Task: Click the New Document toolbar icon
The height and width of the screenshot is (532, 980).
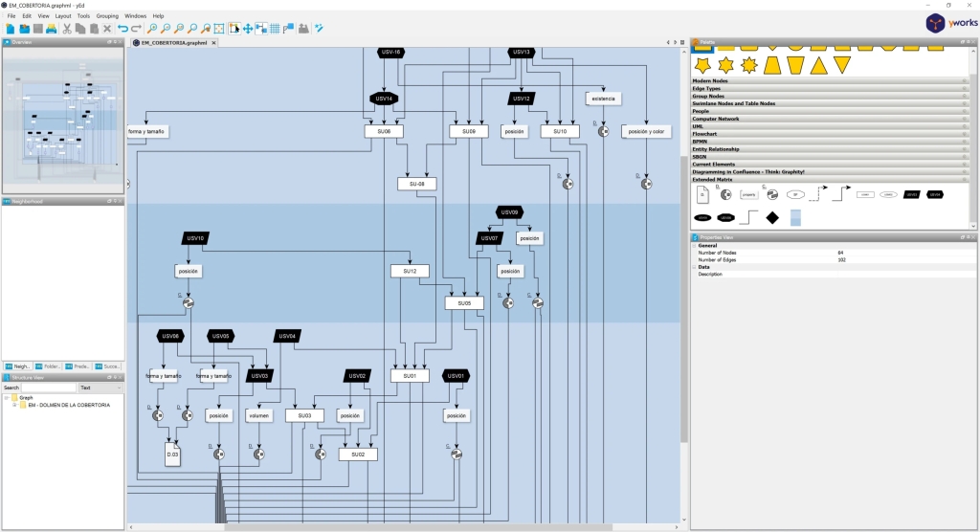Action: point(11,29)
